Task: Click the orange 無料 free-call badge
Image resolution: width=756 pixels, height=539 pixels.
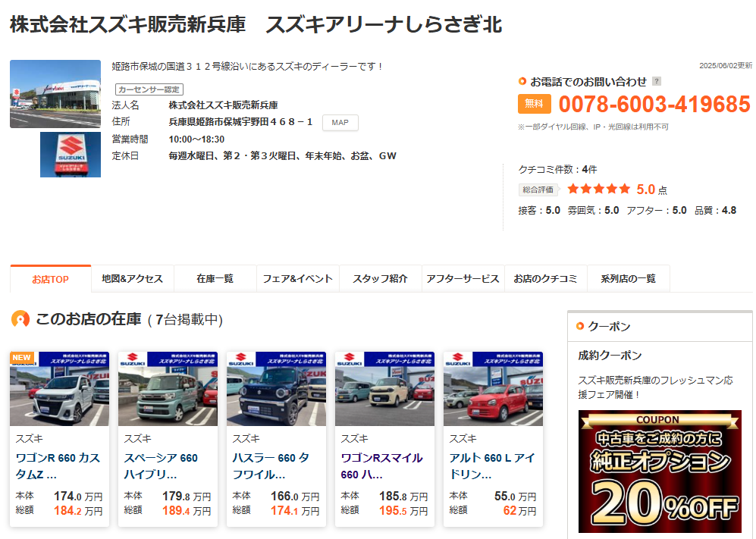Action: click(x=534, y=104)
